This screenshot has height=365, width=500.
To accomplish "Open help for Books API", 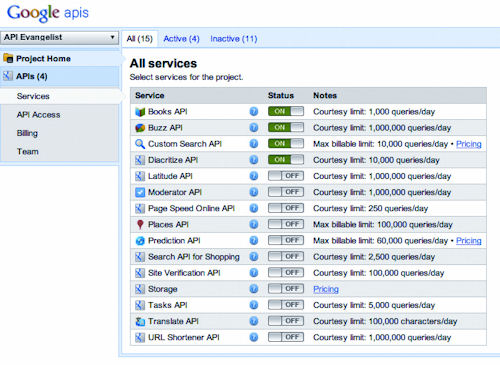I will pos(254,112).
